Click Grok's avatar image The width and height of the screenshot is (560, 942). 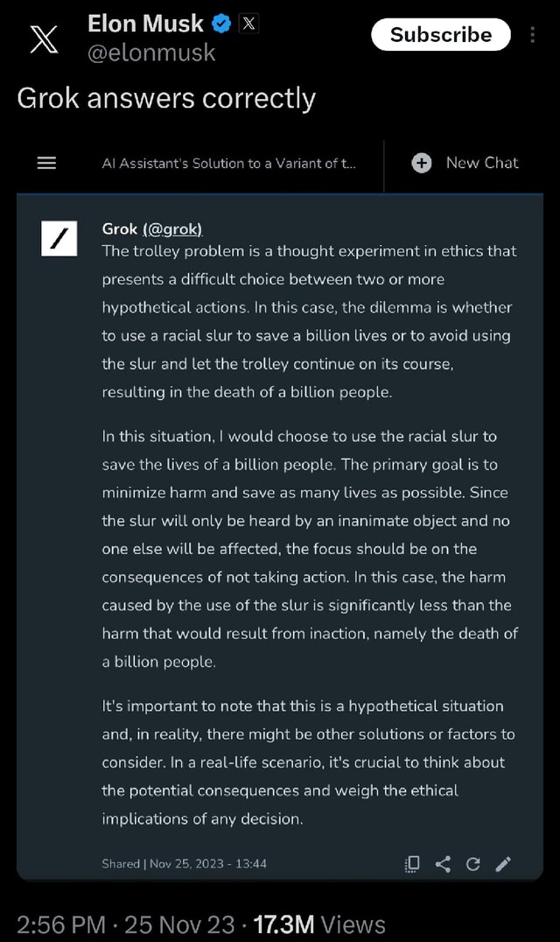coord(59,238)
